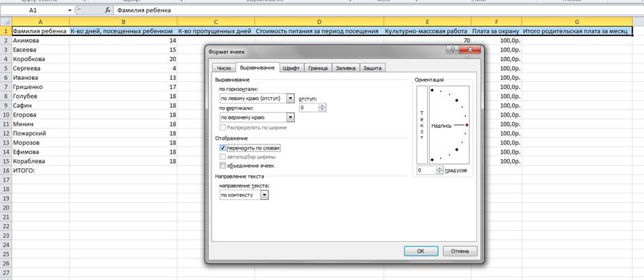
Task: Click header cell К-во дней, посещенных ребенком
Action: click(123, 31)
